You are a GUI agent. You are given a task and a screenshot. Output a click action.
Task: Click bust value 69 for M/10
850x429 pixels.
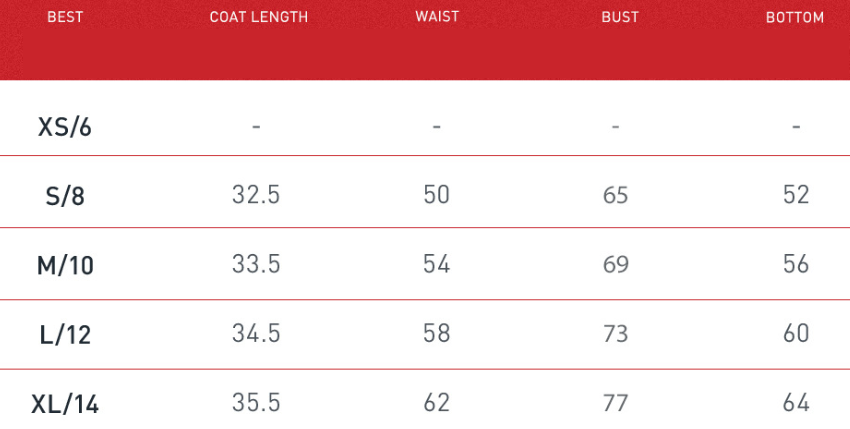click(616, 264)
